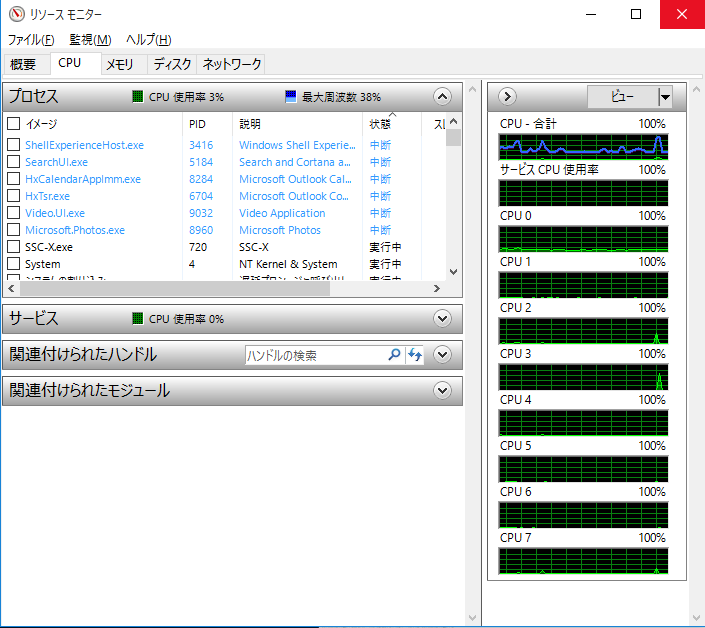
Task: Sort processes by PID column header
Action: coord(198,124)
